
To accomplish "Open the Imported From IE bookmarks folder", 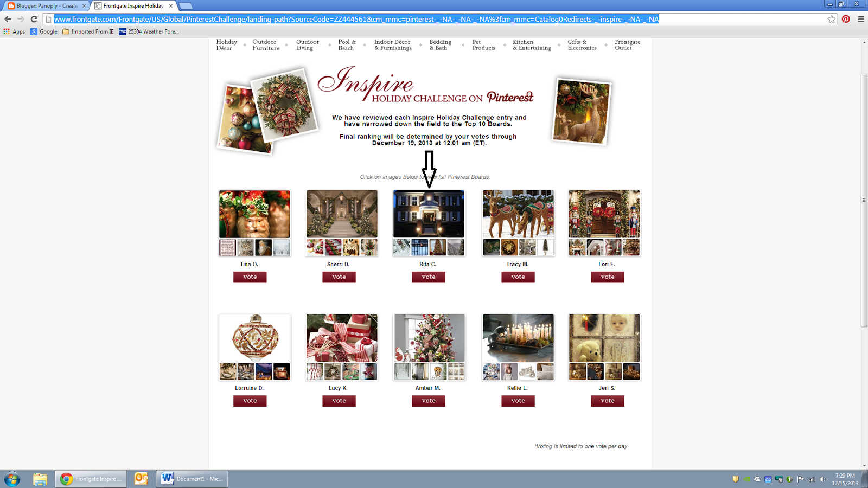I will [x=88, y=31].
